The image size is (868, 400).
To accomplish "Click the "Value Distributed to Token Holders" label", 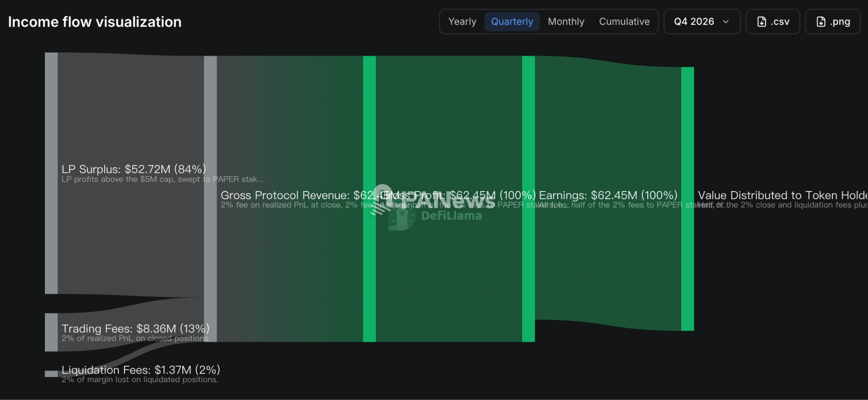I will pos(783,195).
